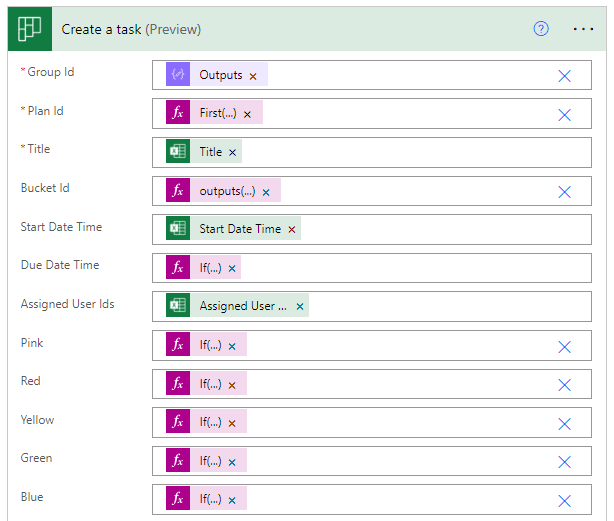Image resolution: width=614 pixels, height=521 pixels.
Task: Click the If(...) expression in Red field
Action: point(210,384)
